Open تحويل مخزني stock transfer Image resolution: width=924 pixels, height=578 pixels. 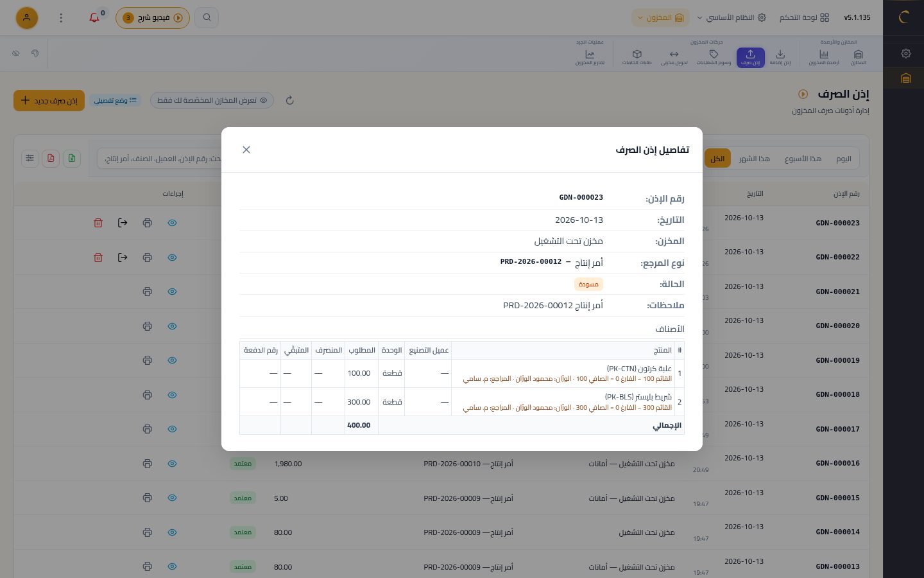point(674,57)
